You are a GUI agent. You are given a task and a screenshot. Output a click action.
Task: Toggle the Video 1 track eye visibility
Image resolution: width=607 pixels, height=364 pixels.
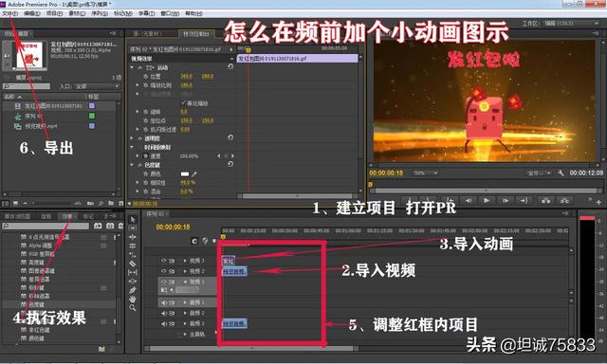[x=164, y=282]
